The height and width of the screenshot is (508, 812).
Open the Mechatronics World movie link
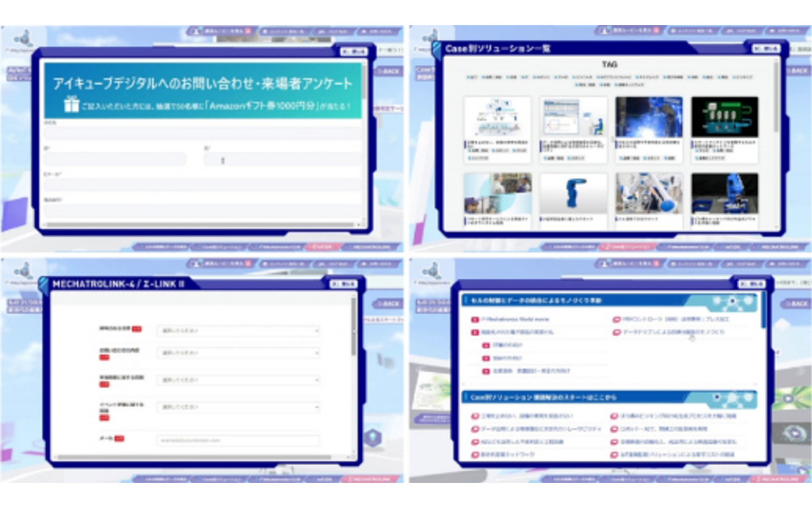(514, 320)
